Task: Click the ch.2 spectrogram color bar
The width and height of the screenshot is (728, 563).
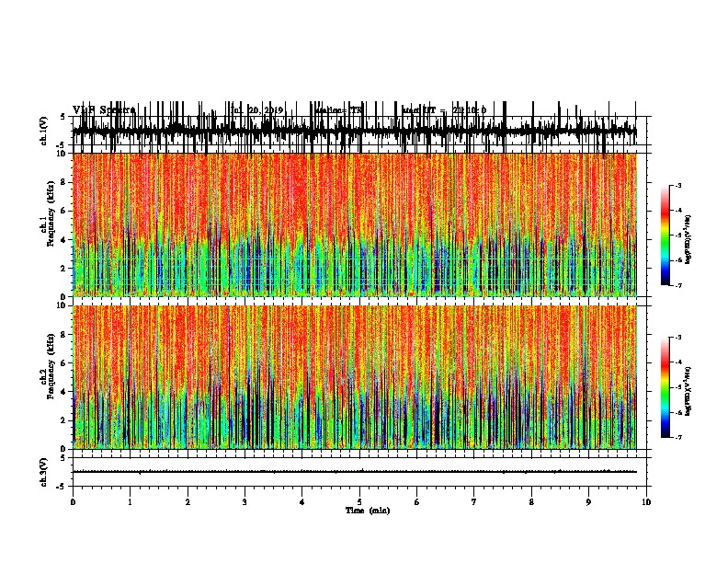Action: click(665, 387)
